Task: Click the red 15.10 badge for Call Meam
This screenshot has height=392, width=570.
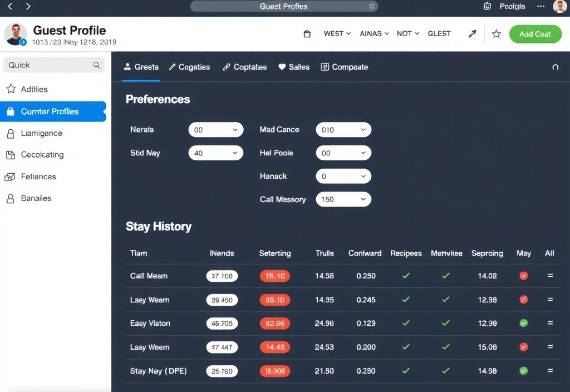Action: point(274,276)
